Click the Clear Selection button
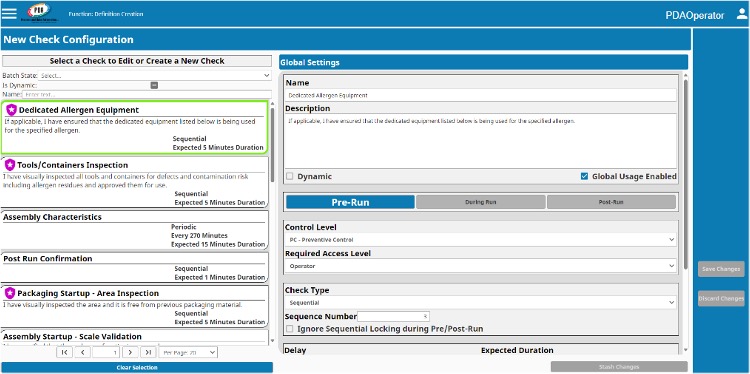Viewport: 750px width, 374px height. (137, 367)
